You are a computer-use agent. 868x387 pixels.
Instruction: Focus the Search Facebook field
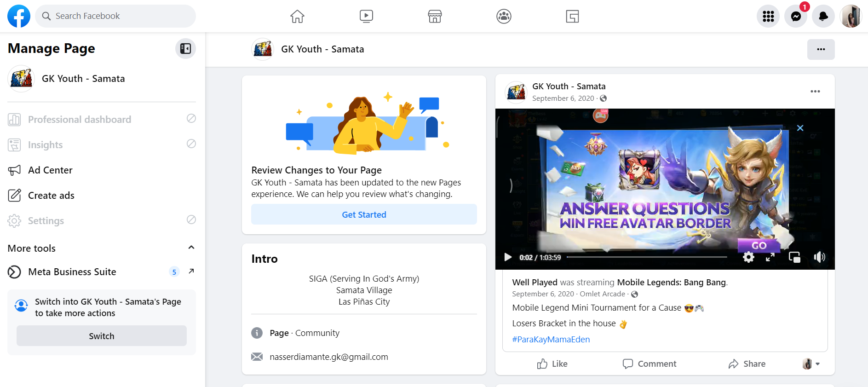coord(115,16)
